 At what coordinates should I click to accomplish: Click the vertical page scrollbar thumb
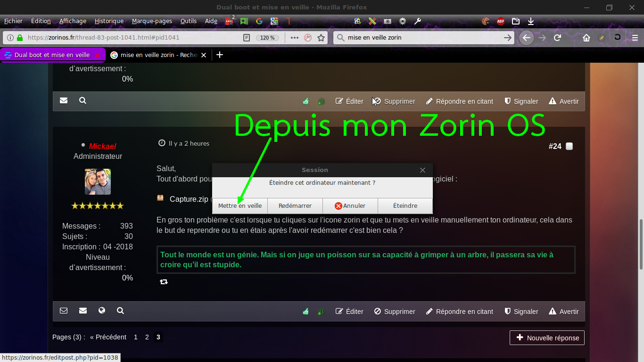(x=640, y=244)
